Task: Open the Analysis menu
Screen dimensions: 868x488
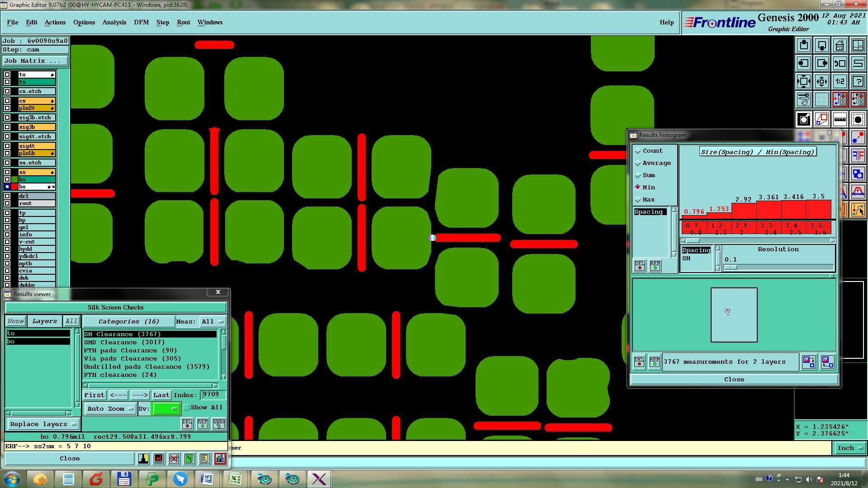Action: pyautogui.click(x=114, y=23)
